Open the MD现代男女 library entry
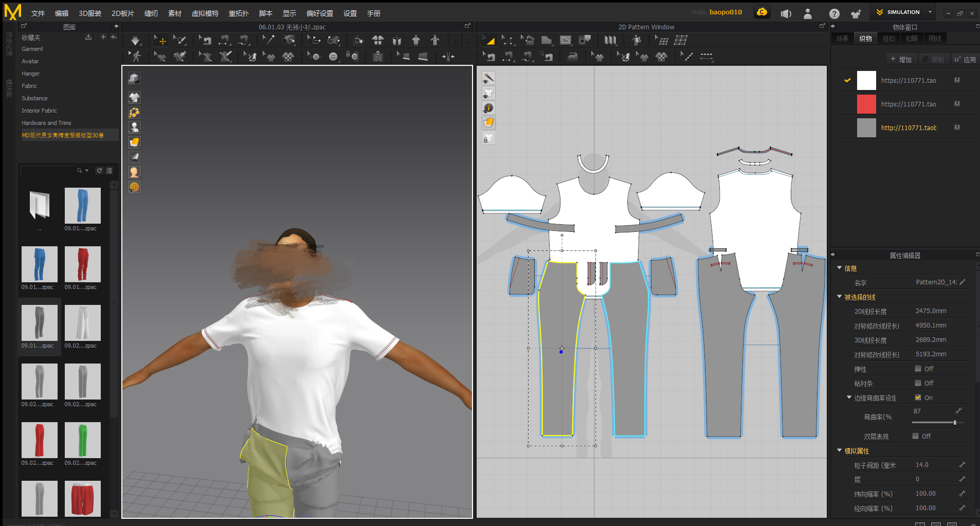 tap(63, 135)
